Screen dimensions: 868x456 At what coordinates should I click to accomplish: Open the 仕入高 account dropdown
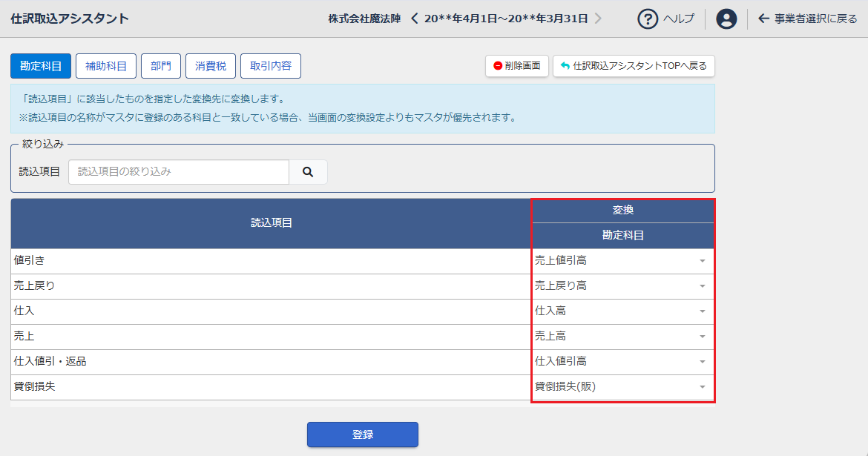(x=622, y=311)
